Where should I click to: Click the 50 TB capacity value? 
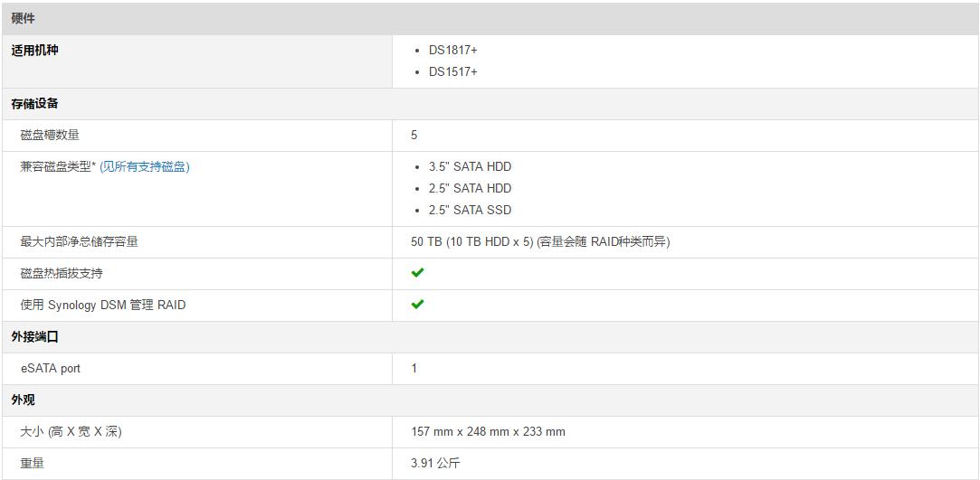pos(540,241)
